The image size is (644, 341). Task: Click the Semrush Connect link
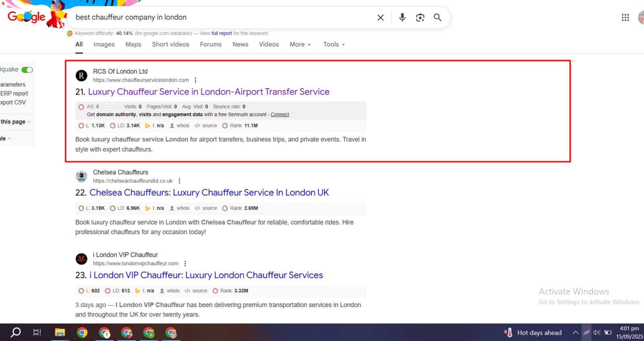[280, 114]
